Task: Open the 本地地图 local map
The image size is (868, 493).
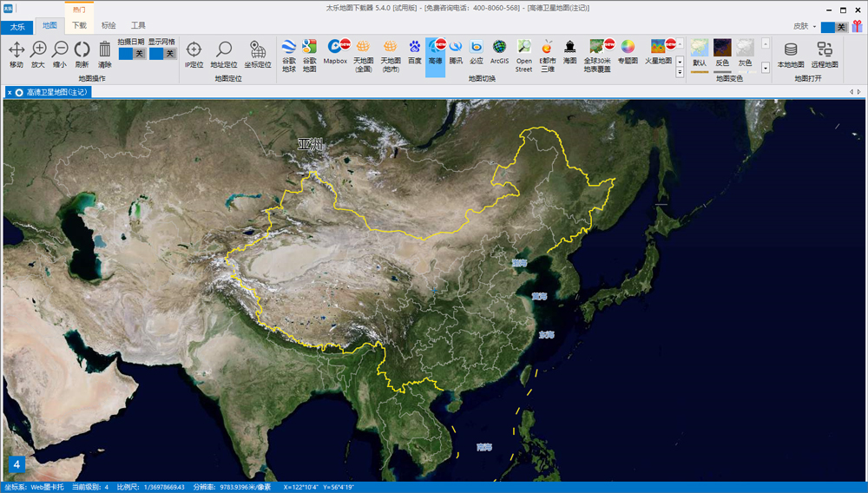Action: [x=791, y=54]
